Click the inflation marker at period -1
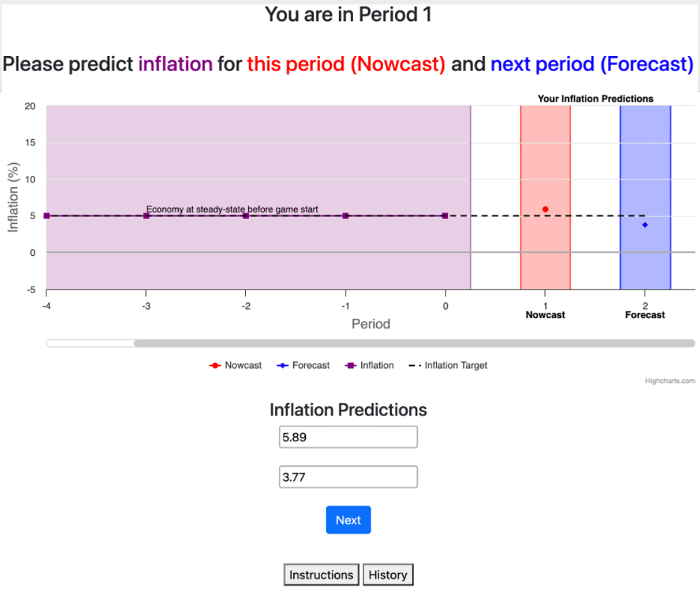 (346, 215)
